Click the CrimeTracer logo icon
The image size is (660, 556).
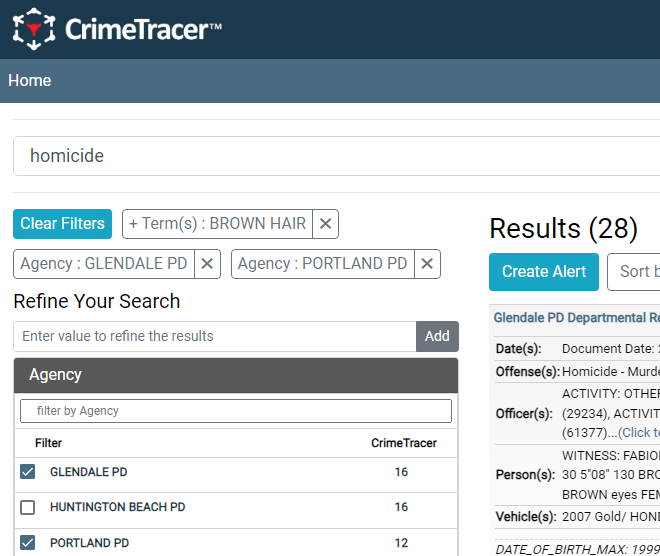point(34,29)
